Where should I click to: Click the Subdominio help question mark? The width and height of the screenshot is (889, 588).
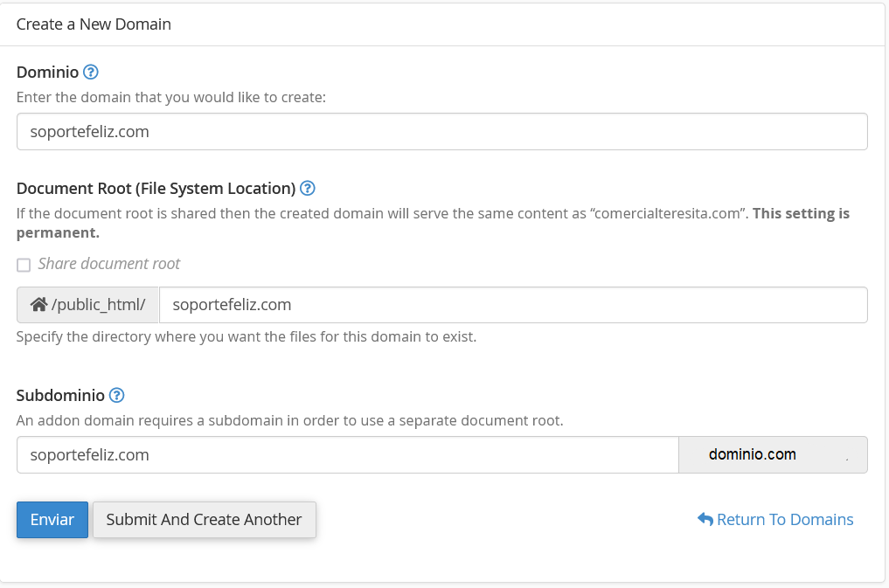click(x=116, y=395)
